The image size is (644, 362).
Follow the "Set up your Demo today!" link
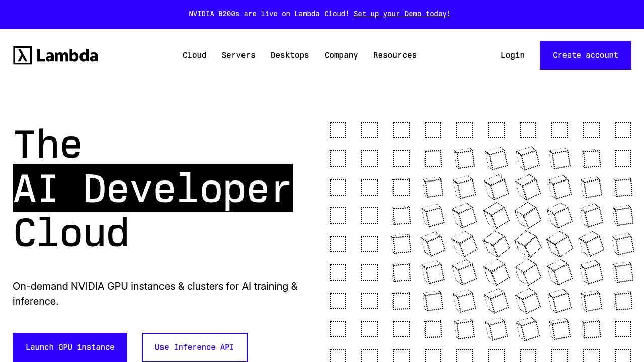coord(402,14)
